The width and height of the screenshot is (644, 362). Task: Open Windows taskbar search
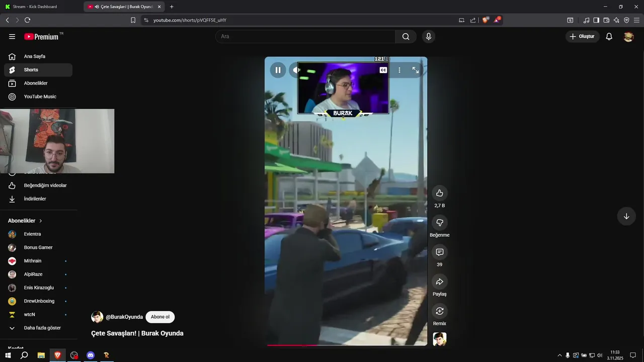(24, 355)
